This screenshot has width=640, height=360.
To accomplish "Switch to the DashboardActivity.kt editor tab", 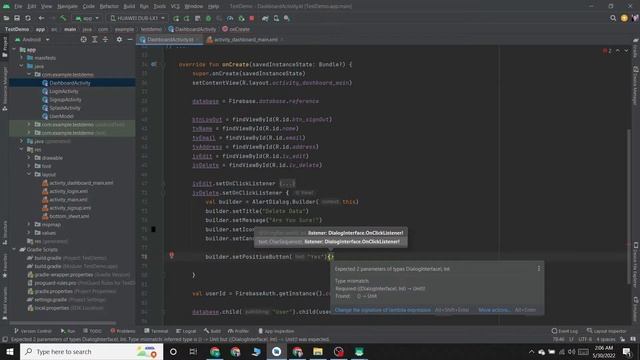I will [x=170, y=40].
